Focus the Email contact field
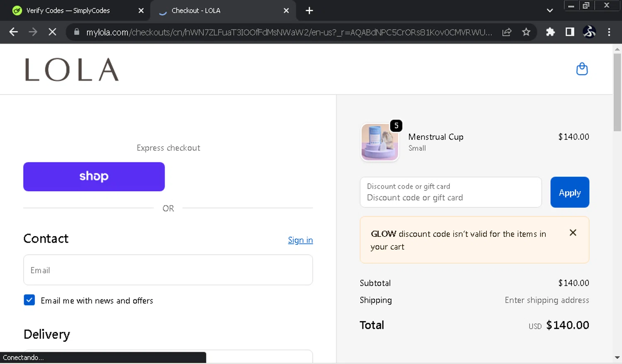Screen dimensions: 622x364 [x=168, y=270]
